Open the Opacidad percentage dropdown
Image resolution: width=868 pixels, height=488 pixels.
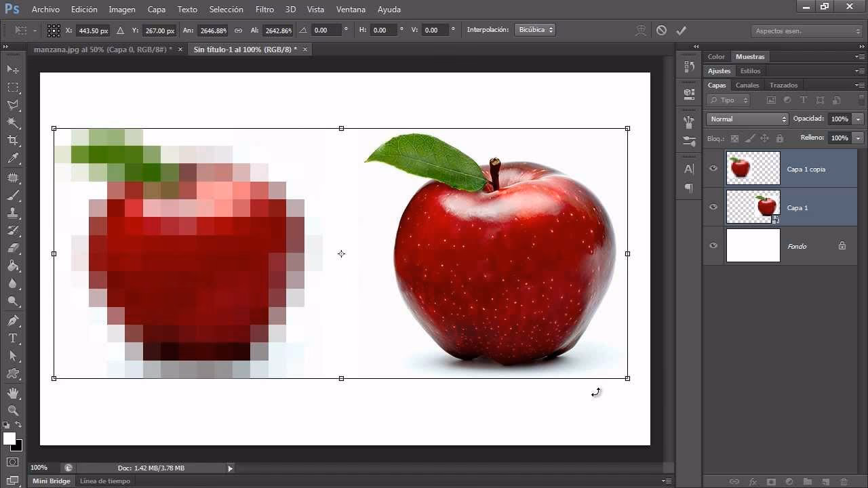coord(857,119)
